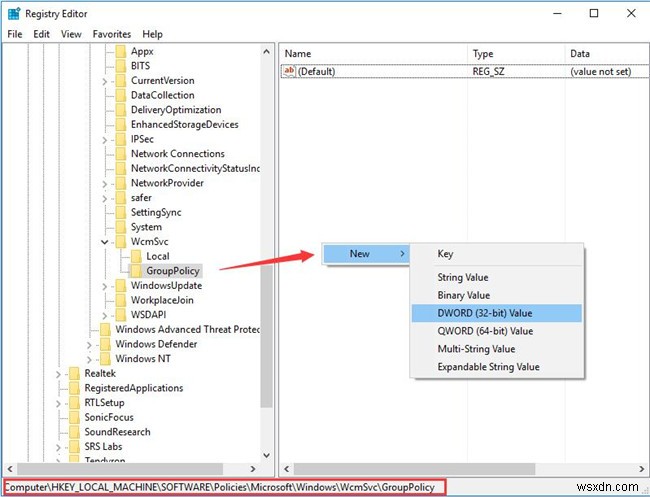Click the System folder icon
Image resolution: width=650 pixels, height=497 pixels.
(x=121, y=227)
